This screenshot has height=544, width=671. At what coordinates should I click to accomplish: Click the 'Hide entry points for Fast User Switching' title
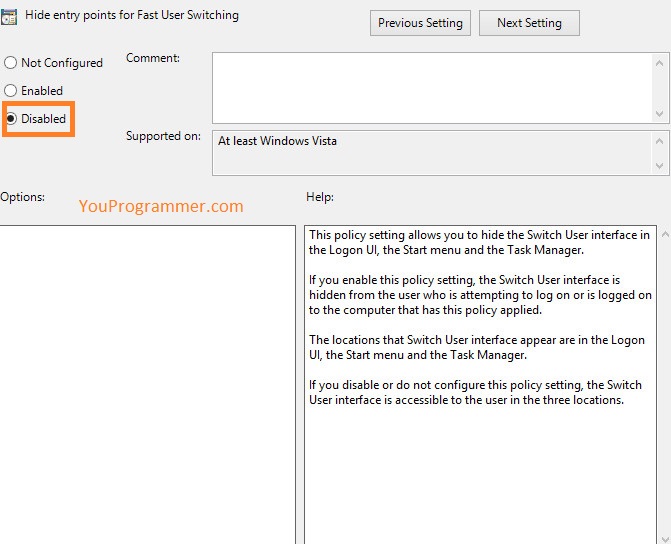tap(132, 15)
